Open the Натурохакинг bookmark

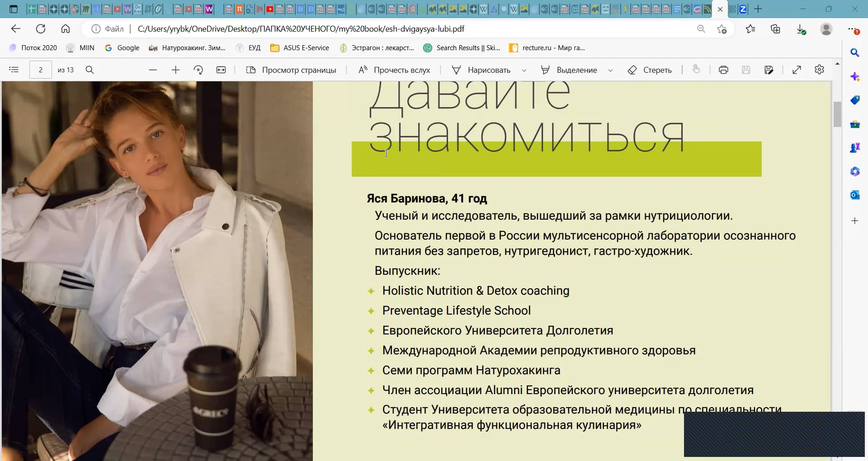[x=187, y=48]
